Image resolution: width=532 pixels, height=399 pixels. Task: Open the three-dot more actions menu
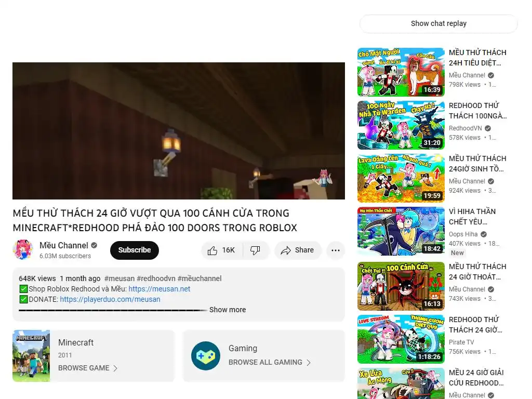point(336,250)
